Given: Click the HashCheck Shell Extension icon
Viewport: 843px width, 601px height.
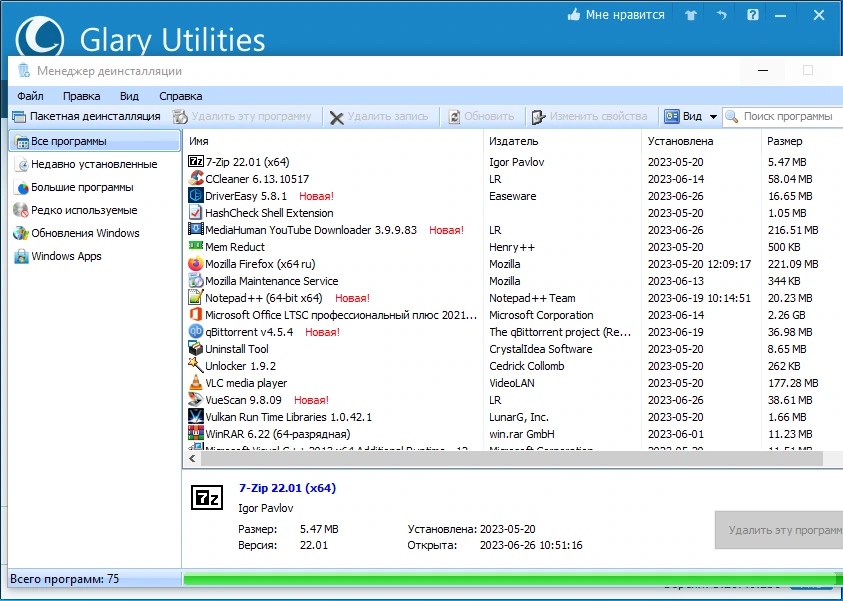Looking at the screenshot, I should 196,213.
